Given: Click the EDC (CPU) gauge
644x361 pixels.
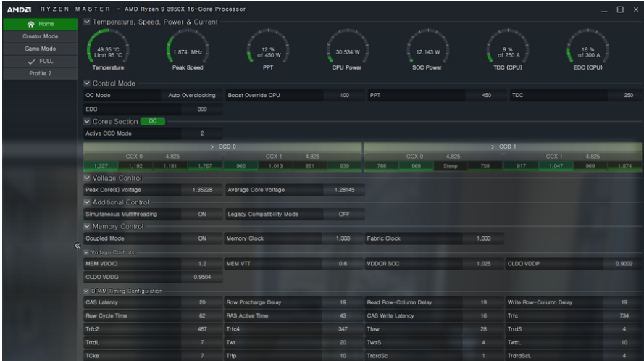Looking at the screenshot, I should (587, 50).
